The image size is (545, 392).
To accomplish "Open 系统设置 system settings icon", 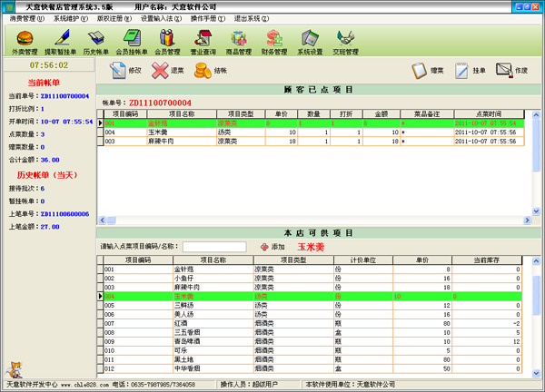I will tap(310, 40).
